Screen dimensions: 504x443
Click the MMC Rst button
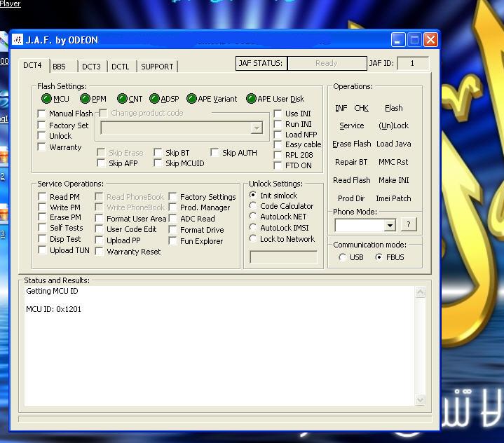[393, 162]
